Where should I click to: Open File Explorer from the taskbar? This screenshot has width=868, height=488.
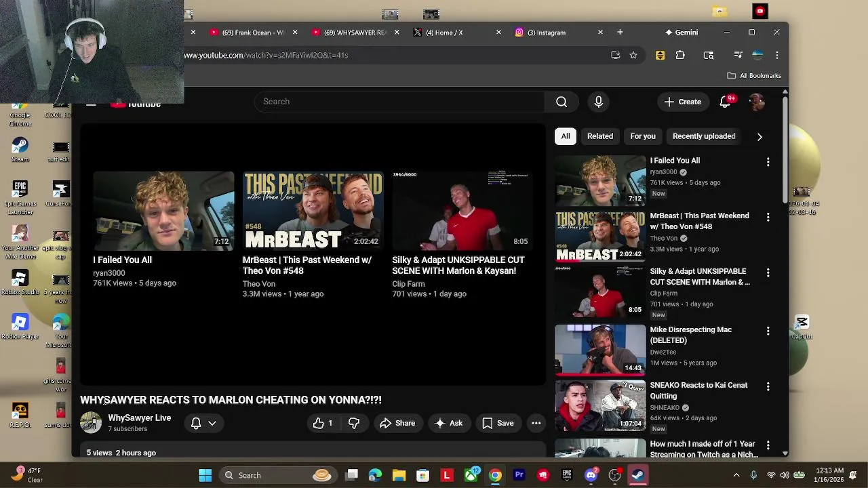(x=399, y=475)
